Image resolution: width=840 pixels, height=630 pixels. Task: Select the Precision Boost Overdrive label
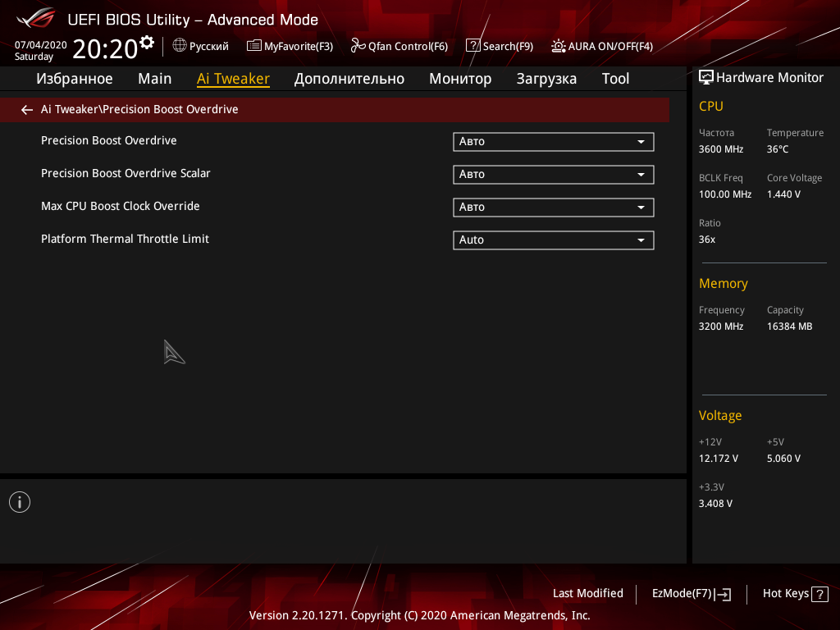[109, 140]
